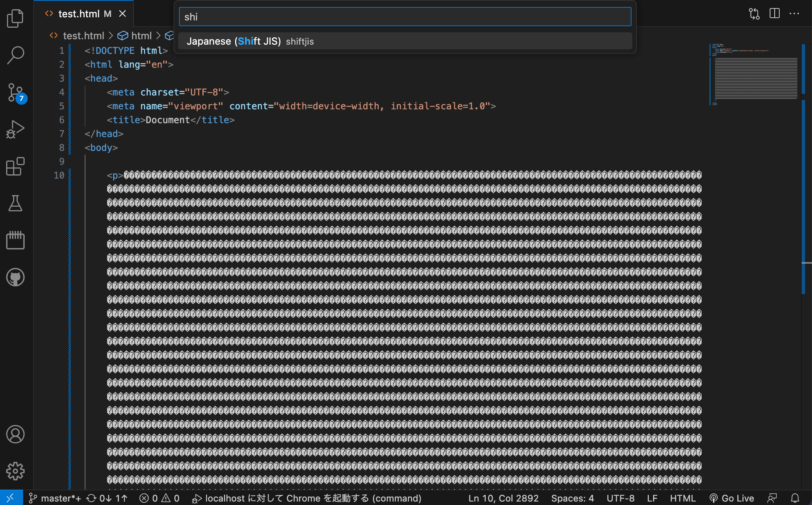Open the Run and Debug view
The height and width of the screenshot is (505, 812).
(15, 129)
